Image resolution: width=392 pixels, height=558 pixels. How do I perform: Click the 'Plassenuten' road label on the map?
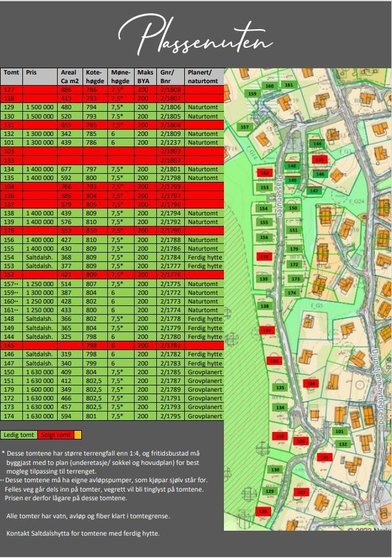click(280, 196)
